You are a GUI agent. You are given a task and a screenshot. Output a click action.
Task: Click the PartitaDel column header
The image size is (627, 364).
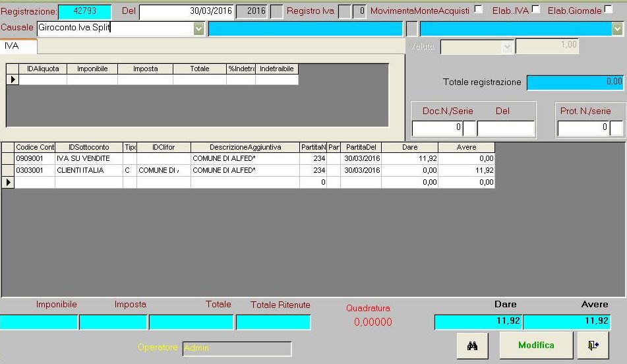[361, 147]
